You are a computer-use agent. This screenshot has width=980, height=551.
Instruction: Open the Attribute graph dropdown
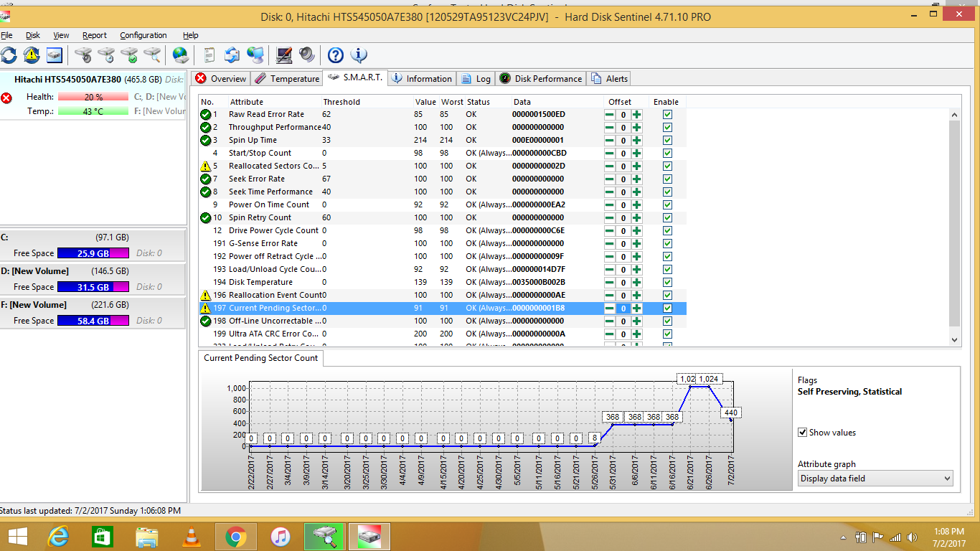(875, 479)
